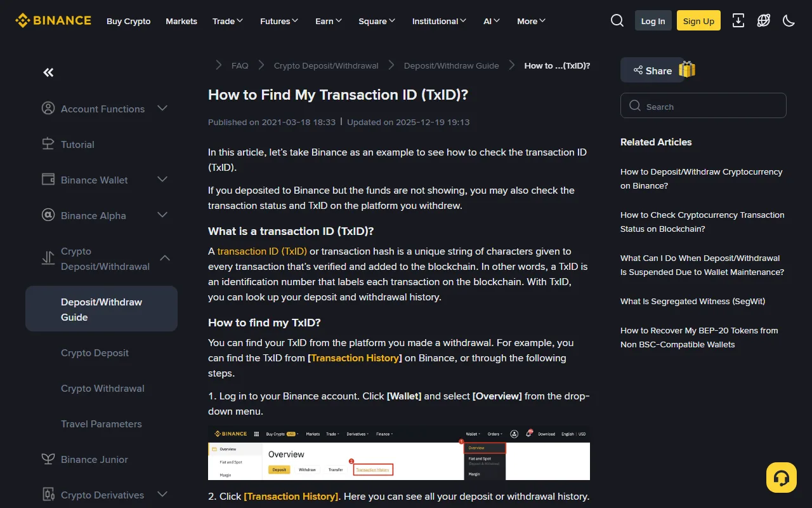Open the More dropdown menu
Screen dimensions: 812x508
point(532,21)
